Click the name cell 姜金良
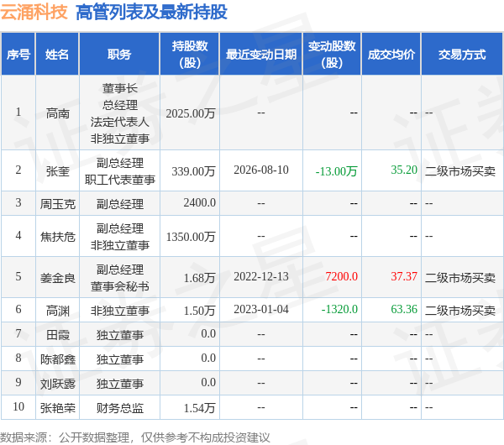 coord(57,278)
